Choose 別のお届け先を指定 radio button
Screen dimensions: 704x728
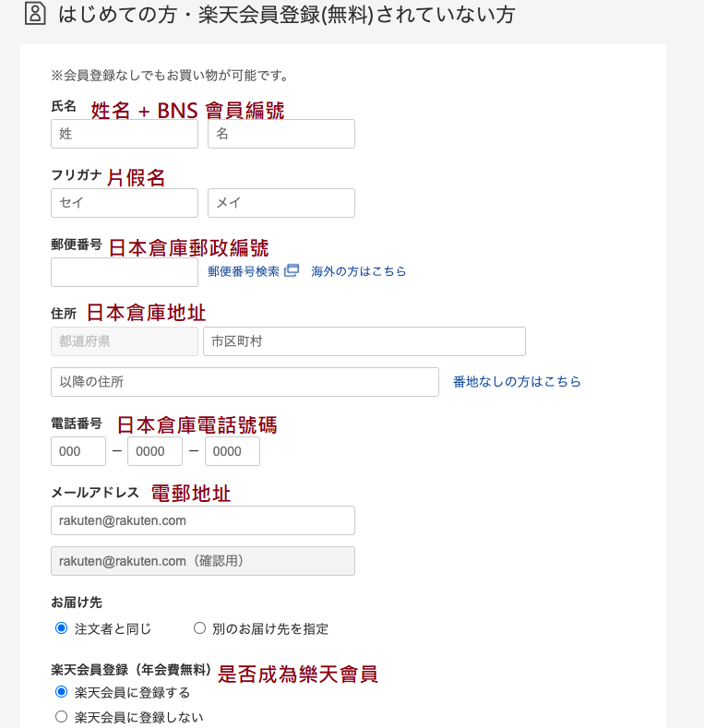[x=199, y=628]
